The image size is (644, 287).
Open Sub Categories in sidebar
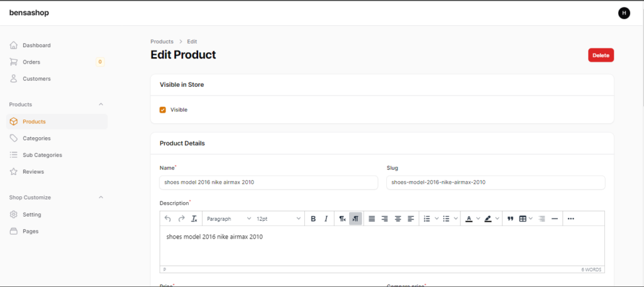click(x=57, y=155)
